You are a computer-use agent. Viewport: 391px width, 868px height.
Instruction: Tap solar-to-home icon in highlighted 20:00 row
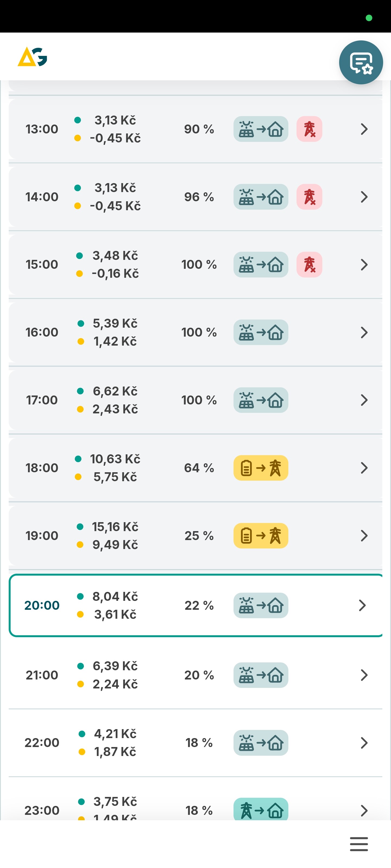pyautogui.click(x=260, y=605)
